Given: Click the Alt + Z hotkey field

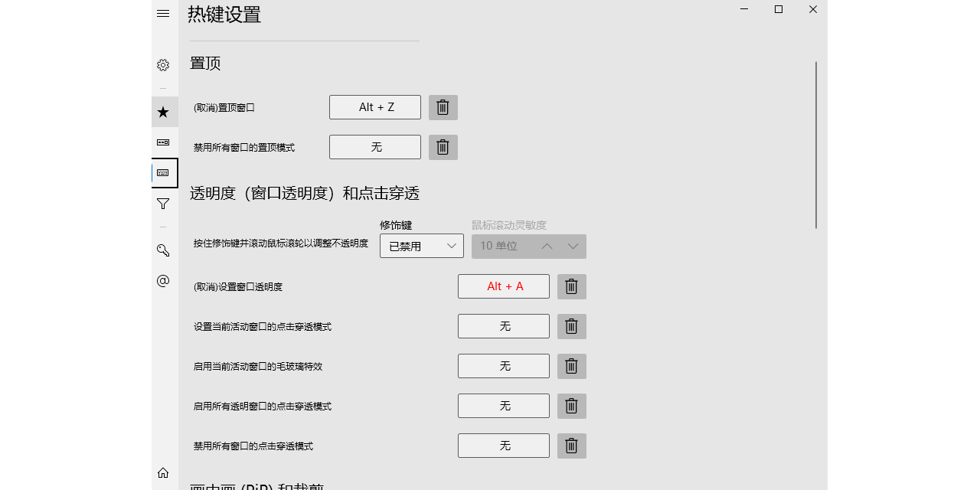Looking at the screenshot, I should [x=375, y=107].
